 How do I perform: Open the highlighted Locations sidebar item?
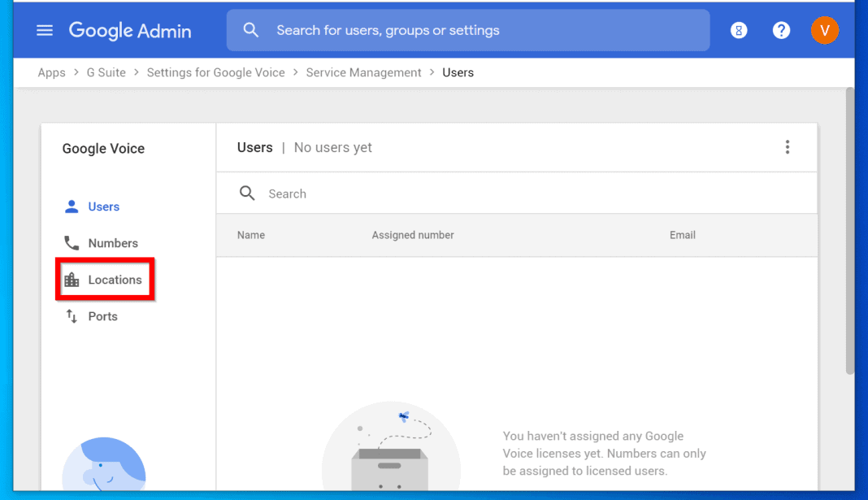114,279
